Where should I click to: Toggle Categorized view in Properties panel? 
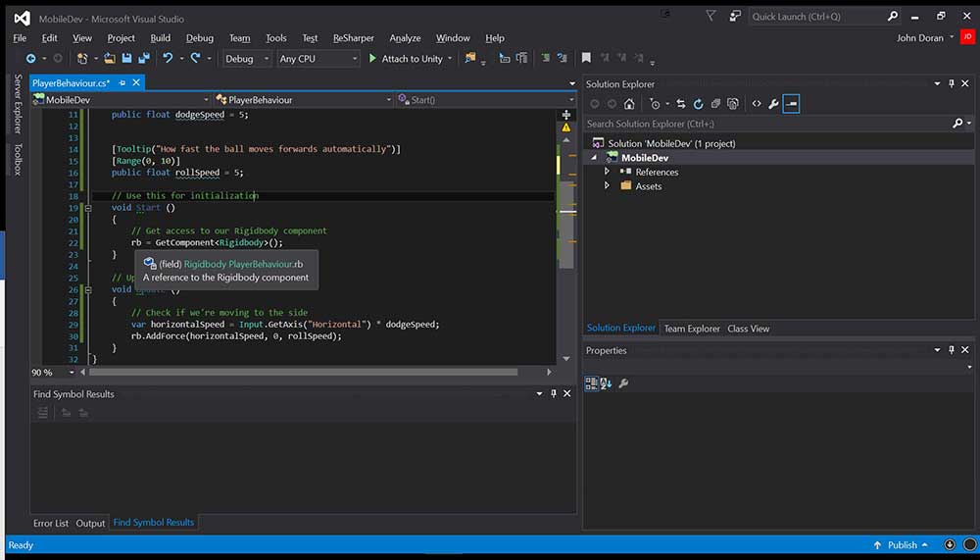[x=591, y=383]
